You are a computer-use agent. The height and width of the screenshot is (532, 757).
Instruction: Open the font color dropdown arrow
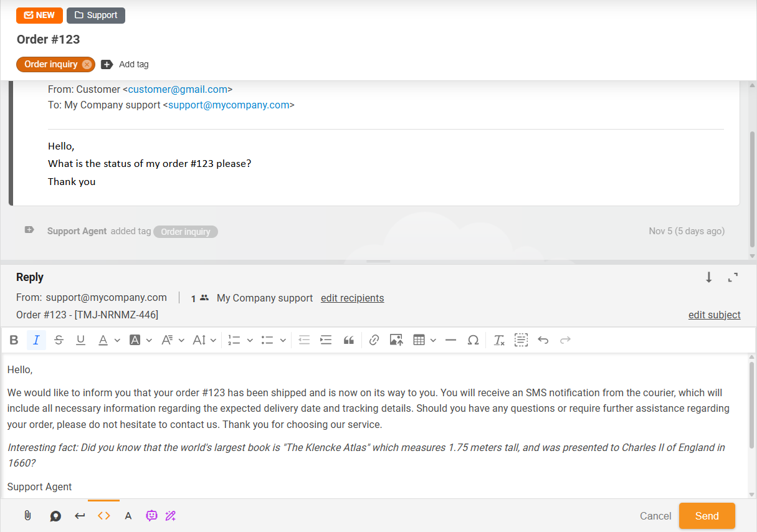117,340
